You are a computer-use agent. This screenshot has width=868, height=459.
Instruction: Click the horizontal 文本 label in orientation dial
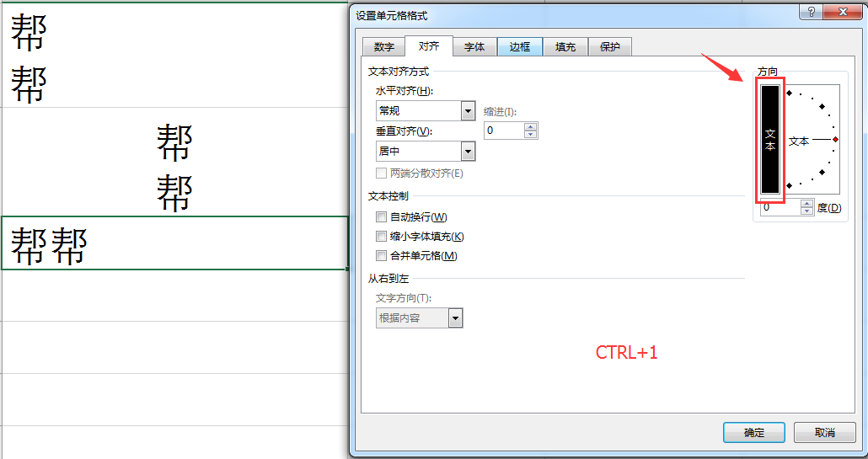click(x=798, y=141)
